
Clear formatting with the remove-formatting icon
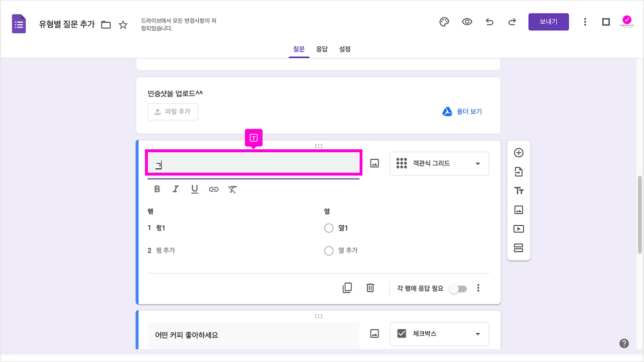click(232, 189)
